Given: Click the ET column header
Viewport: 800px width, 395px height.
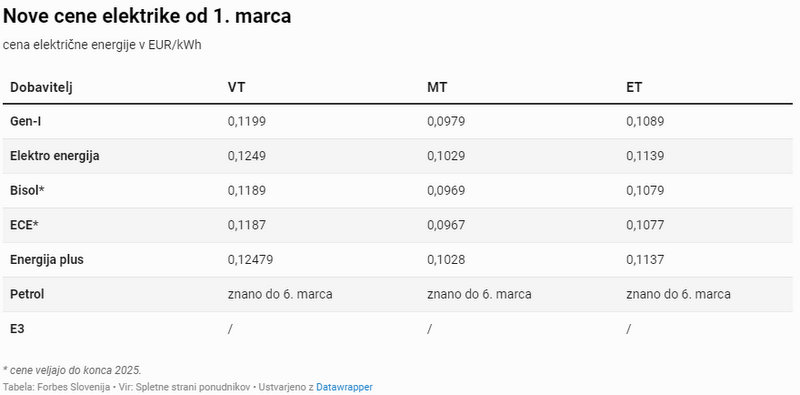Looking at the screenshot, I should point(634,87).
